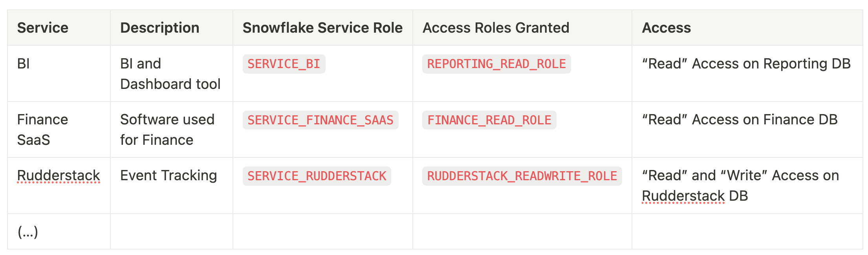Click the BI cell in Service column
This screenshot has height=255, width=868.
[24, 64]
